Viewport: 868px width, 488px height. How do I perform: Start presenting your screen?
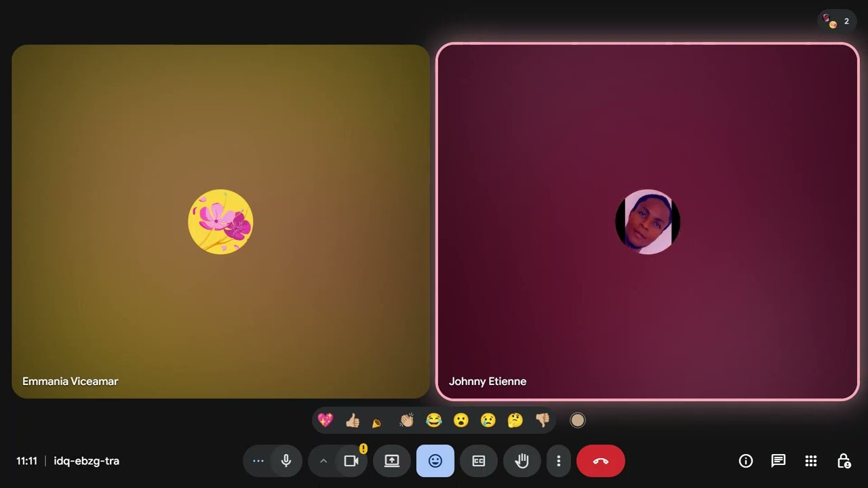point(392,461)
